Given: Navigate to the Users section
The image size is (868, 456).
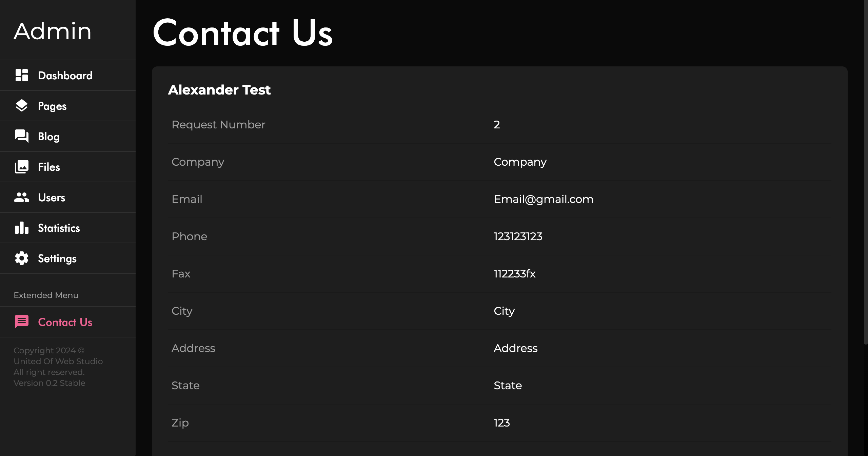Looking at the screenshot, I should point(68,197).
